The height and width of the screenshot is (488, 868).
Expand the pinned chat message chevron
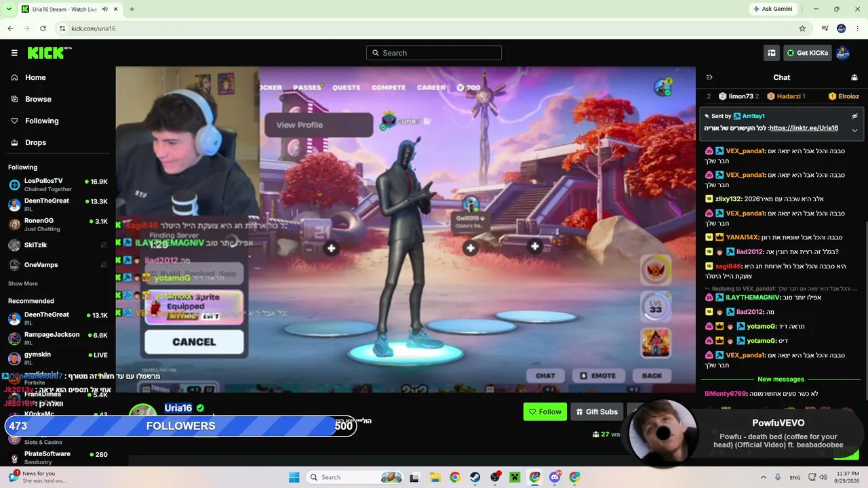pos(854,130)
